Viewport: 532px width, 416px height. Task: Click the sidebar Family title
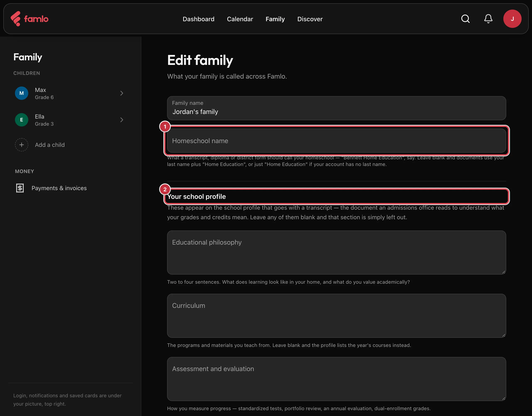[x=28, y=57]
